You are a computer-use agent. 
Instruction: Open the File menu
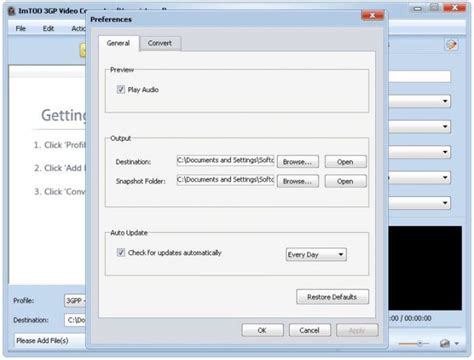click(21, 28)
